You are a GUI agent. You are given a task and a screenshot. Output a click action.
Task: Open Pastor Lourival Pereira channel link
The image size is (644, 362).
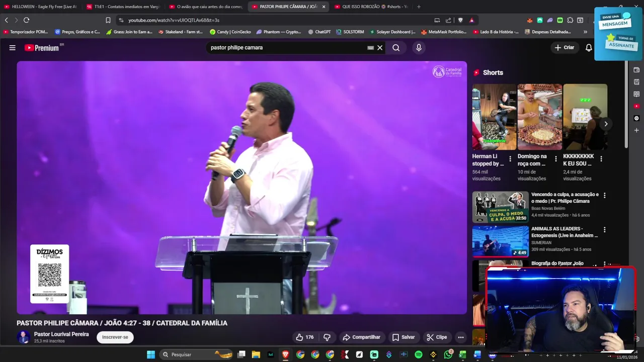click(x=61, y=334)
